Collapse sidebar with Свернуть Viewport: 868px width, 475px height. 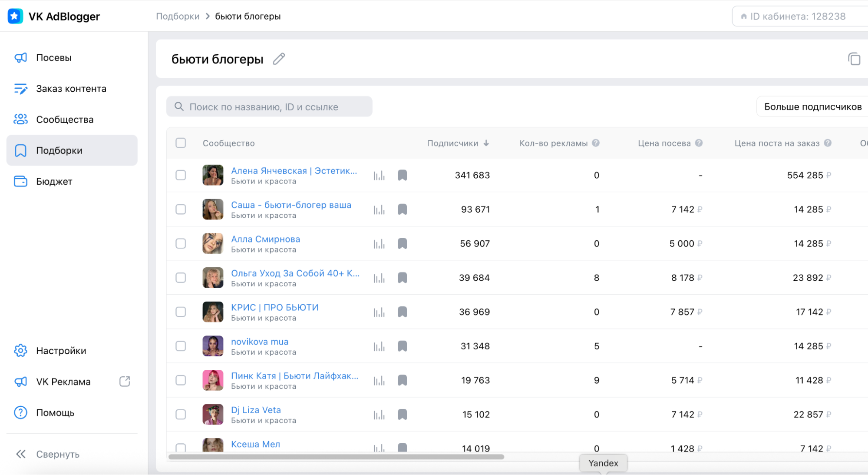pyautogui.click(x=48, y=454)
